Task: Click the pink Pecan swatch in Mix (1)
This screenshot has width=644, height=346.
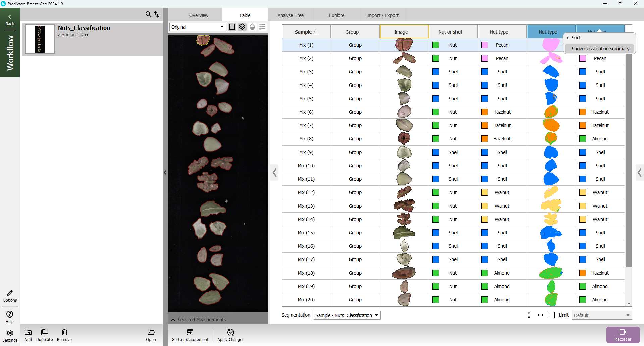Action: tap(485, 45)
